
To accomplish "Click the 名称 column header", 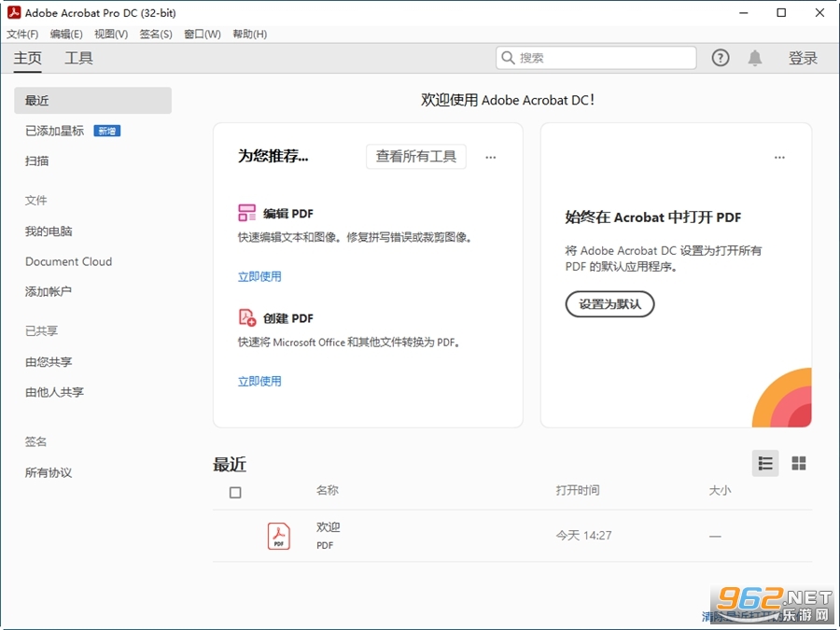I will [328, 490].
